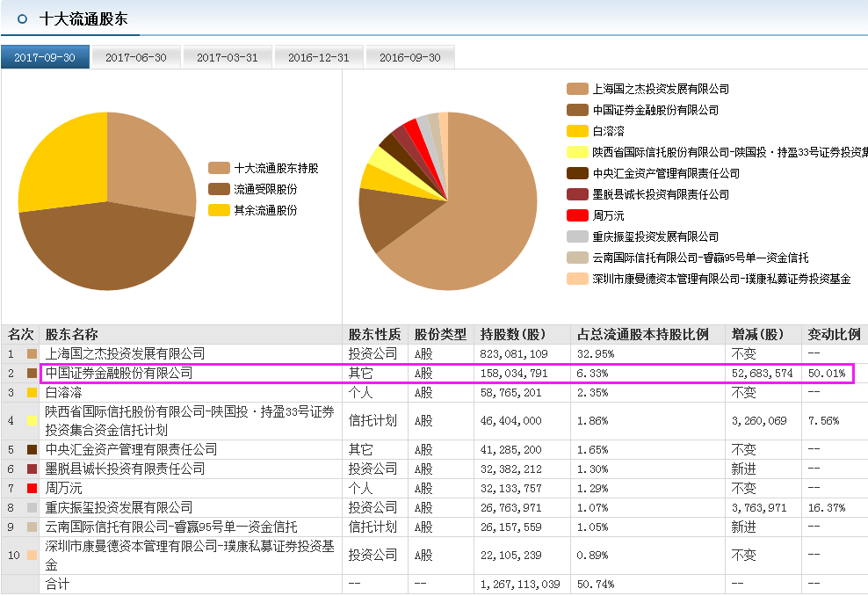Viewport: 868px width, 596px height.
Task: Click legend swatch for 周万沅
Action: 577,214
